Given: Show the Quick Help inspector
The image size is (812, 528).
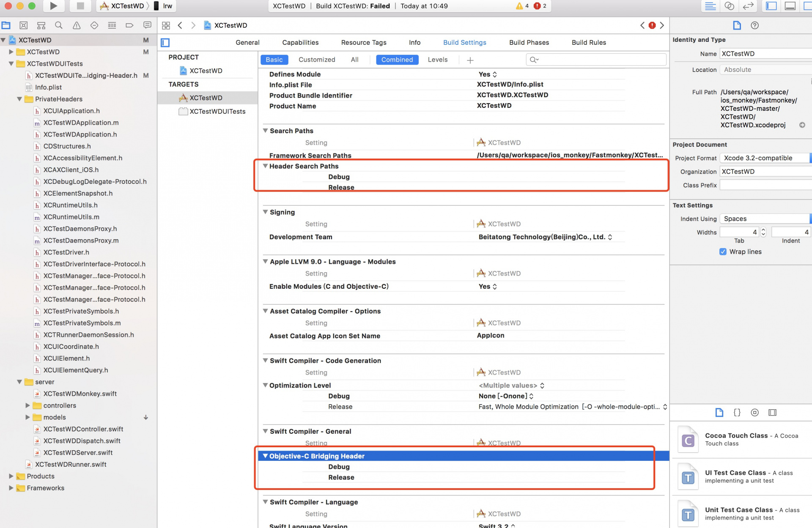Looking at the screenshot, I should coord(754,25).
